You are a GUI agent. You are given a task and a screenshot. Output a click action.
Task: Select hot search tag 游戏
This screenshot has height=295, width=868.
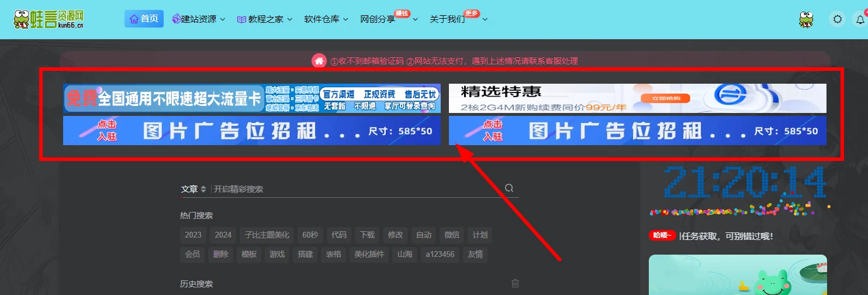pyautogui.click(x=277, y=255)
